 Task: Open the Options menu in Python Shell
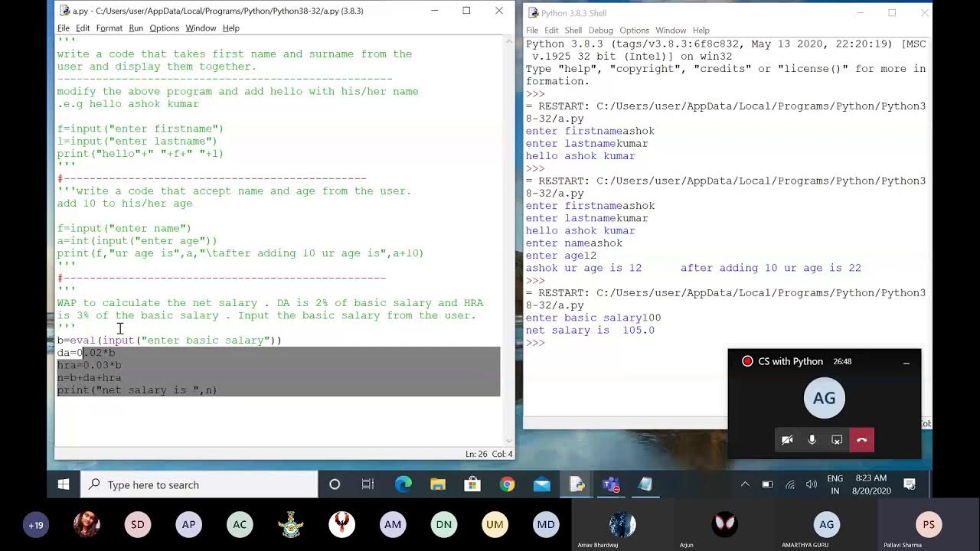tap(635, 31)
